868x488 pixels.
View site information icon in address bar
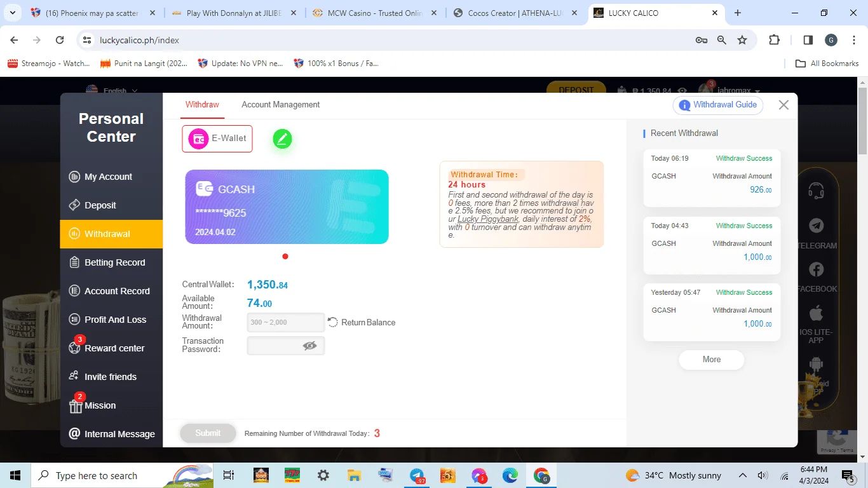88,40
